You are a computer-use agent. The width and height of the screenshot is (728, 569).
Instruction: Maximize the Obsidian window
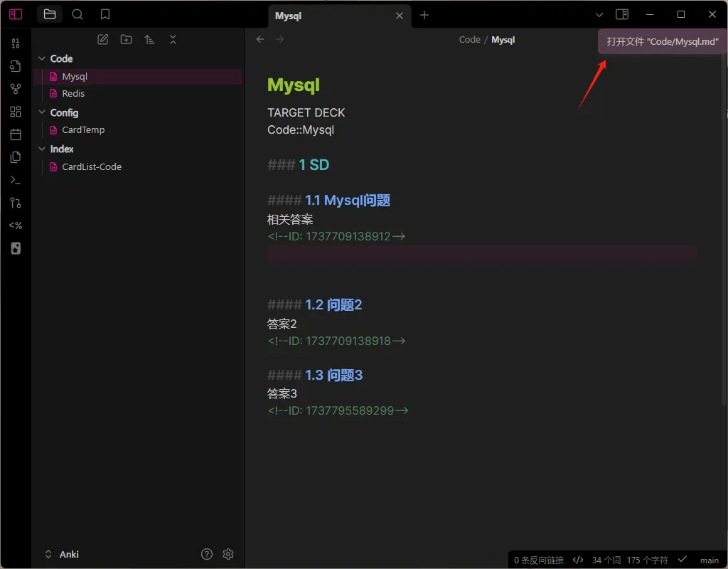(x=680, y=14)
